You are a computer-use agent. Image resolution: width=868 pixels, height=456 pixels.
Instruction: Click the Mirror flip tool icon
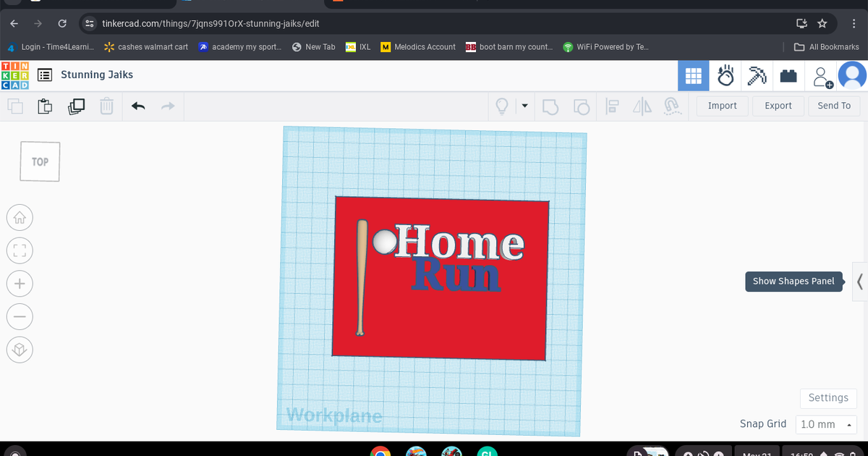pos(642,106)
